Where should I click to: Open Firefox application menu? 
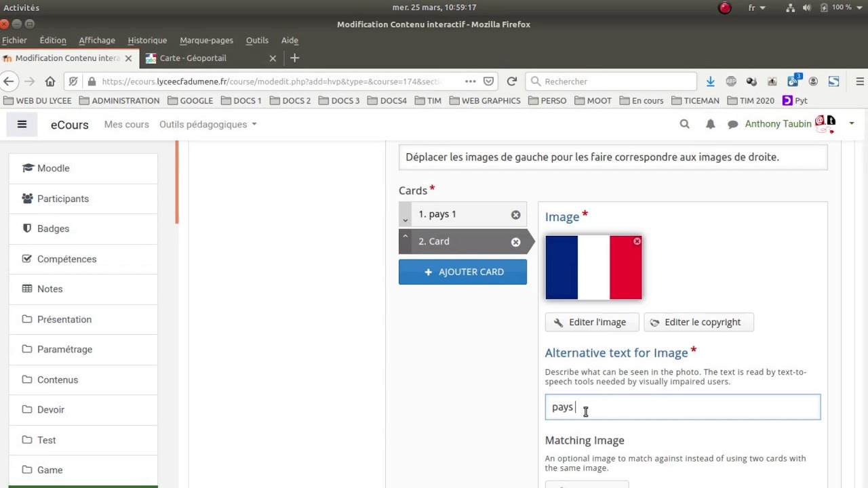coord(860,81)
